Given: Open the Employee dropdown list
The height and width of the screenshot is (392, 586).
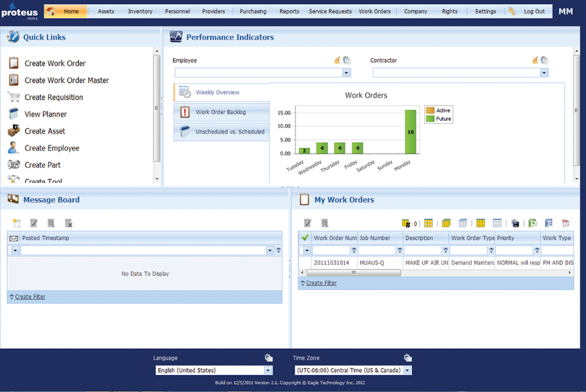Looking at the screenshot, I should pyautogui.click(x=346, y=73).
